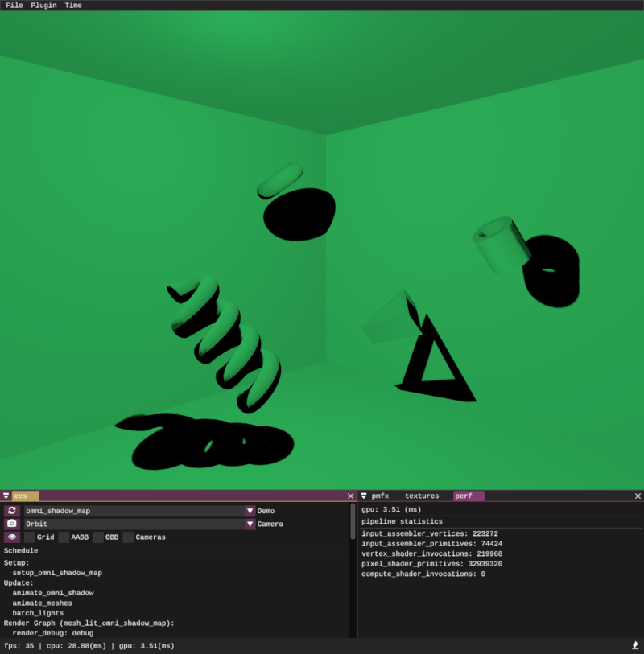Click the Camera dropdown arrow

click(x=250, y=524)
